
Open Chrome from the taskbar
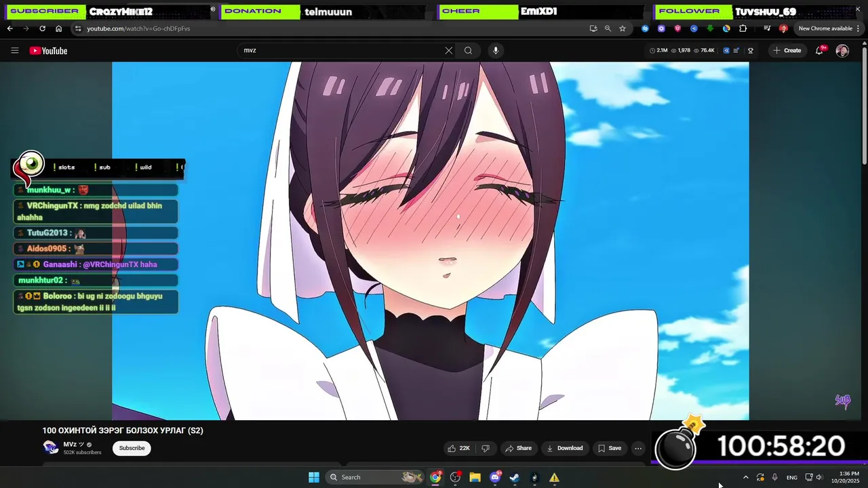(x=435, y=477)
